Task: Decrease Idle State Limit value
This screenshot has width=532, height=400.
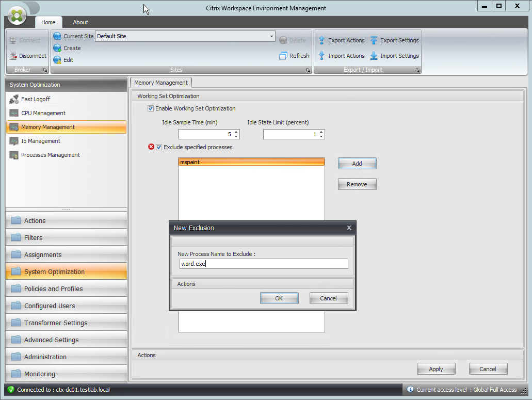Action: coord(321,136)
